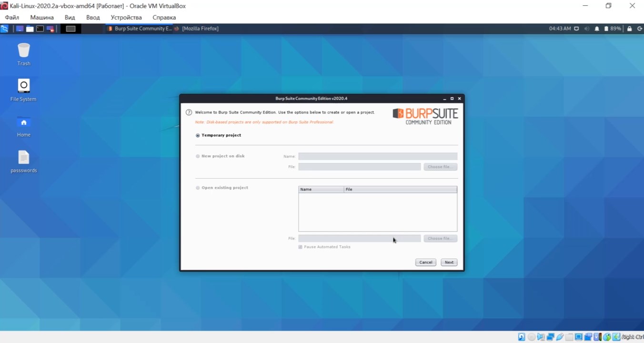Click the Cancel button
Viewport: 644px width, 343px height.
426,262
